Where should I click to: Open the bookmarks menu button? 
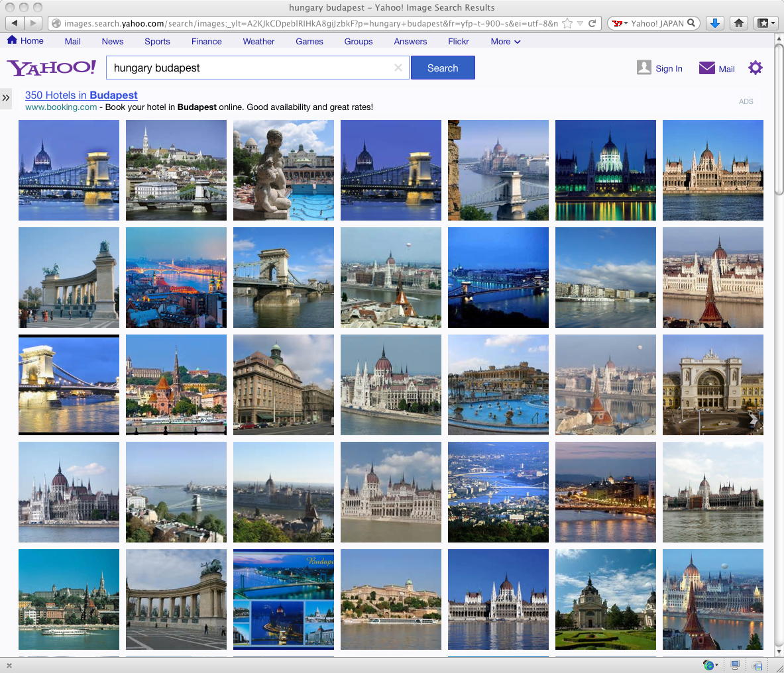(765, 23)
